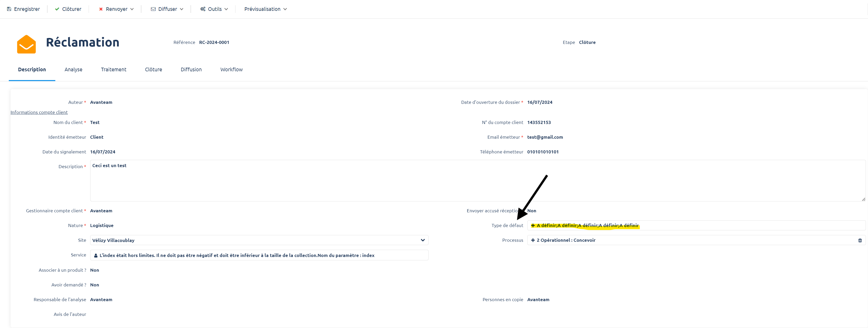Go to the Workflow tab
This screenshot has height=328, width=868.
(x=232, y=70)
